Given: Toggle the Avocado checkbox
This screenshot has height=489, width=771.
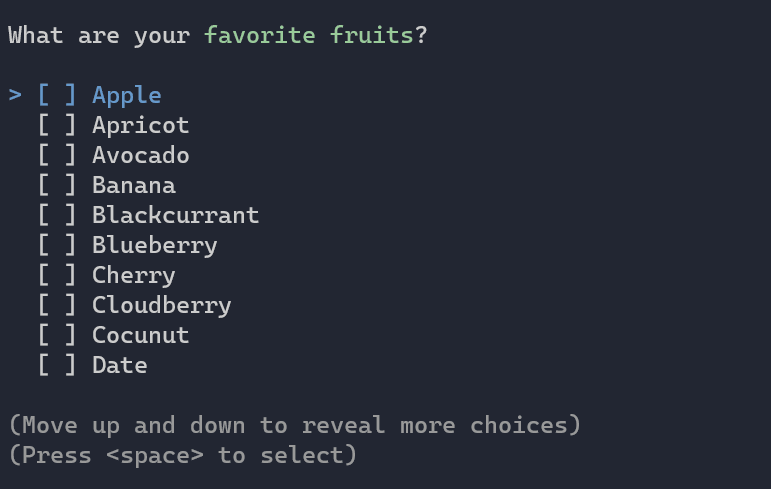Looking at the screenshot, I should 57,156.
